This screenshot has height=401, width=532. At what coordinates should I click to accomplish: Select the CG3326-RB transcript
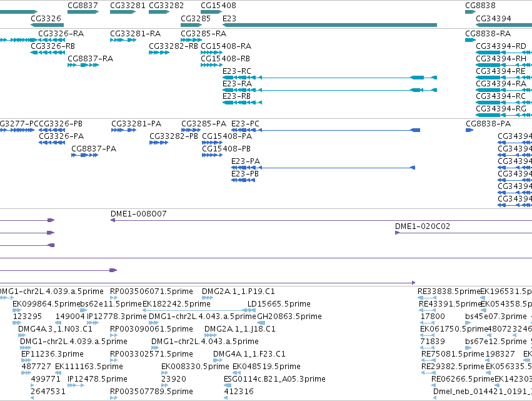48,53
